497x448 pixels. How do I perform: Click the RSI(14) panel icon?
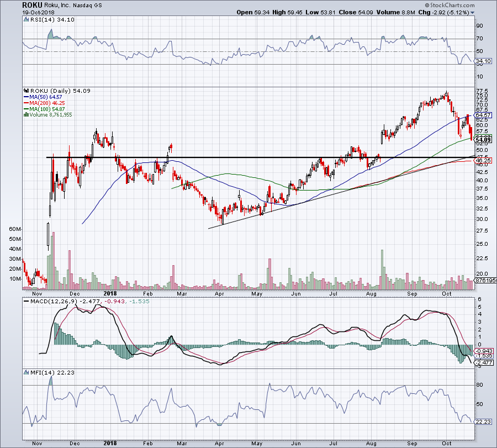[x=27, y=20]
